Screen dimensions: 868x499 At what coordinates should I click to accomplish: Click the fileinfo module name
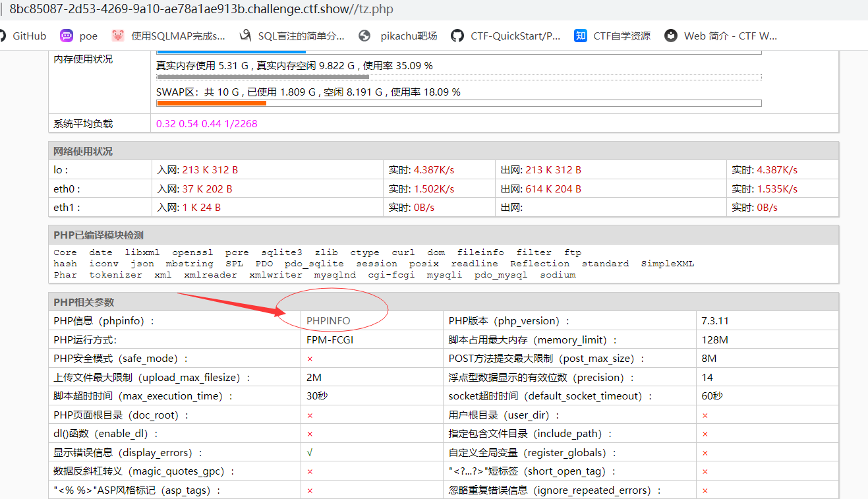(x=480, y=252)
